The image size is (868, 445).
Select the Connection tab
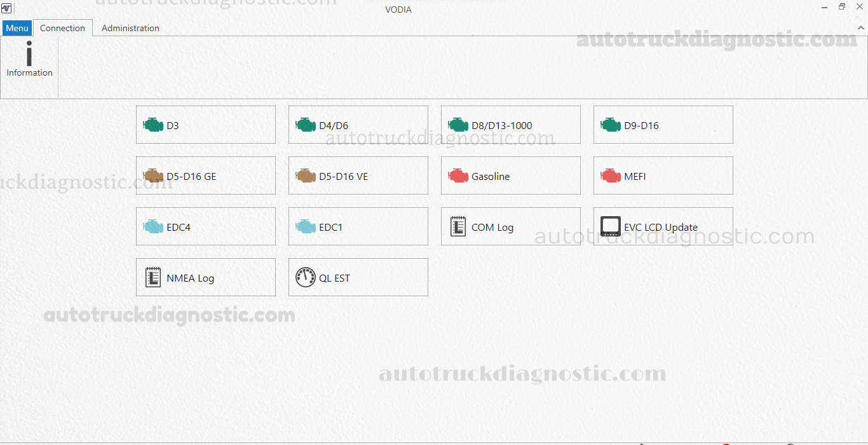(x=62, y=28)
